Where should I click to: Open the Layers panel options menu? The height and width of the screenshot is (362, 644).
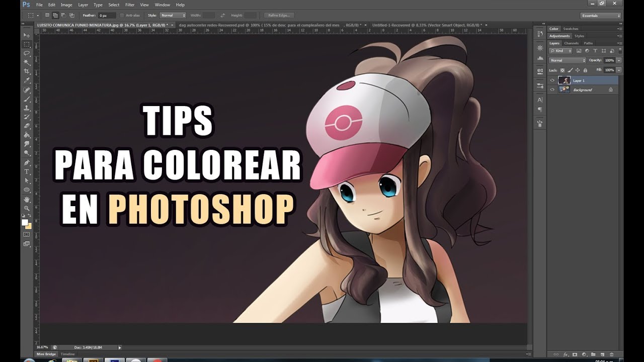(619, 43)
